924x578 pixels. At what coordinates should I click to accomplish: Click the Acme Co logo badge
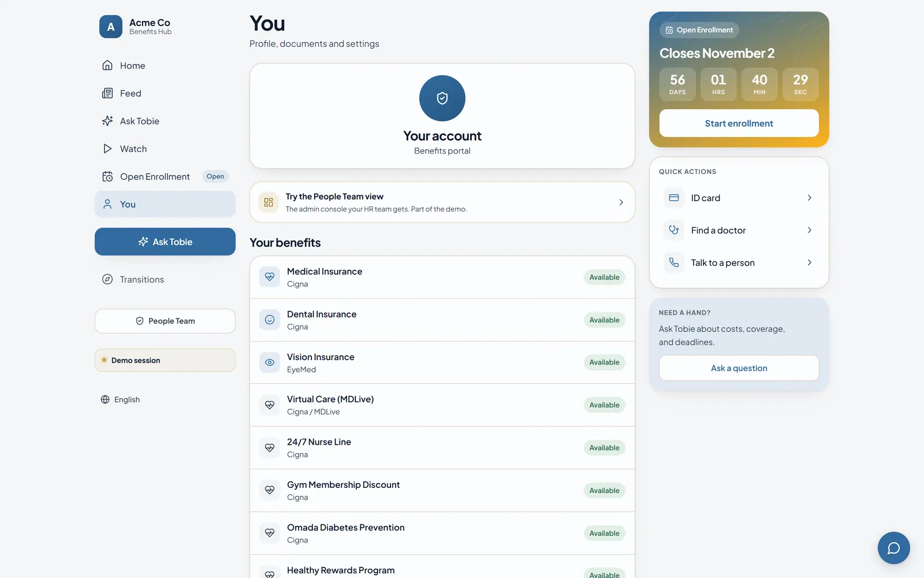(110, 27)
